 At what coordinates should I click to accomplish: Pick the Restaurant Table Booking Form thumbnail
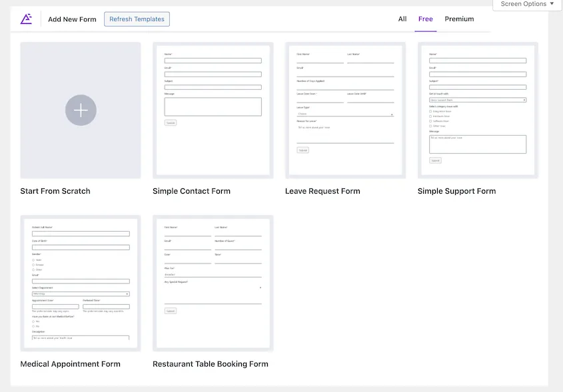point(213,284)
